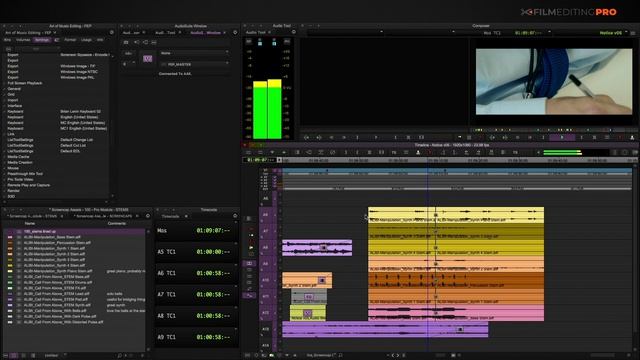The height and width of the screenshot is (360, 640).
Task: Toggle the A13 track selector
Action: [265, 329]
